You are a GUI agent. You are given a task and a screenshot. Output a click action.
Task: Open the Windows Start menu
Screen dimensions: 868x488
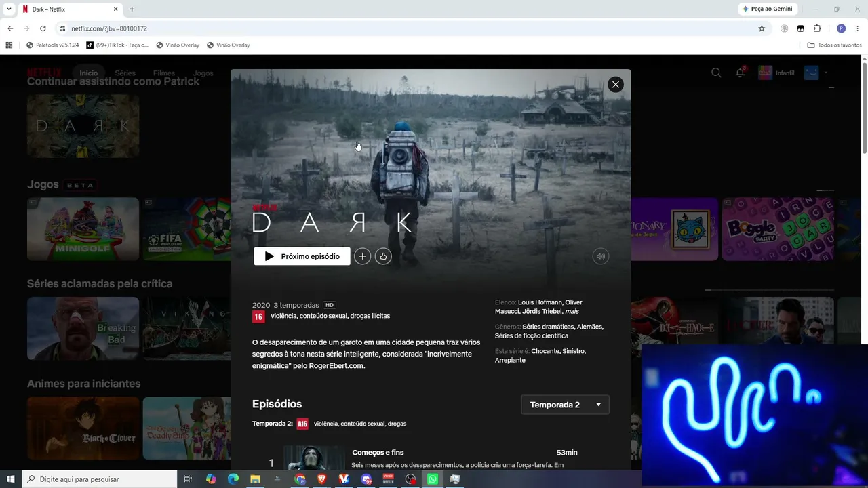(x=11, y=479)
